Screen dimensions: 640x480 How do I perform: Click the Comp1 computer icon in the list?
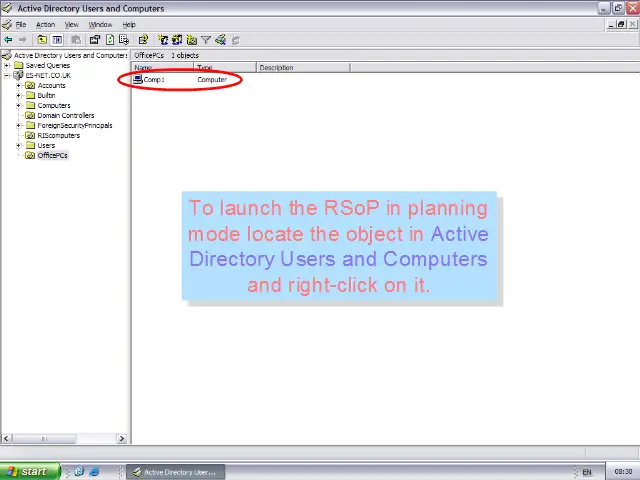point(138,79)
